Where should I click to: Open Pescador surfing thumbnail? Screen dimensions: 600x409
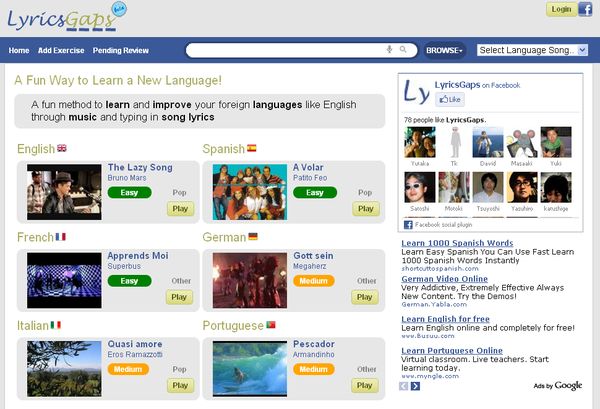(x=250, y=369)
